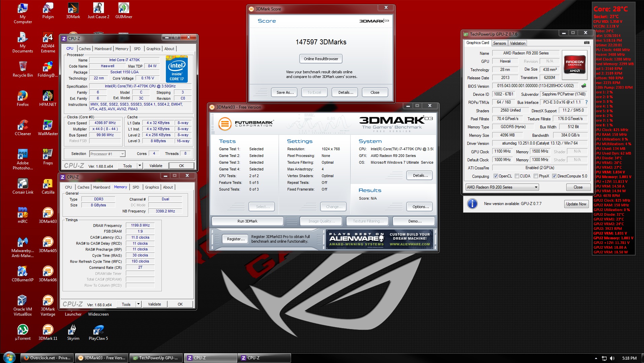Click Save As in the 3DMark Score window
This screenshot has width=644, height=363.
click(x=285, y=92)
